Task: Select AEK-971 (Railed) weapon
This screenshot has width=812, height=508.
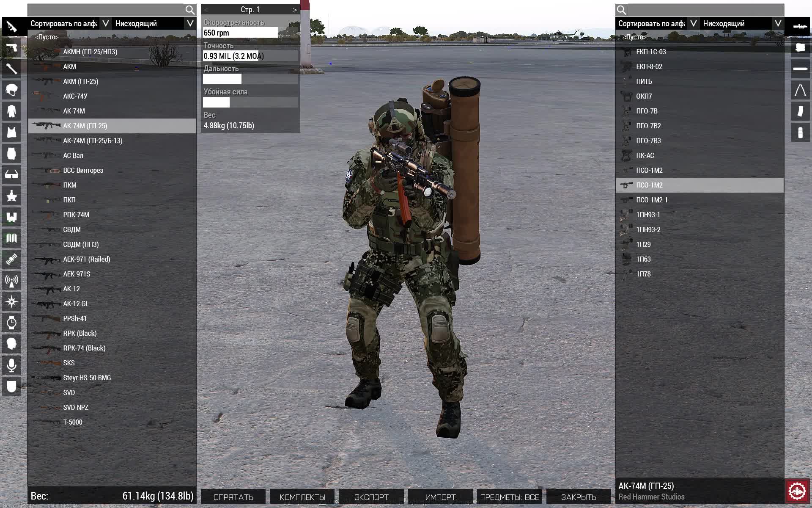Action: click(x=112, y=259)
